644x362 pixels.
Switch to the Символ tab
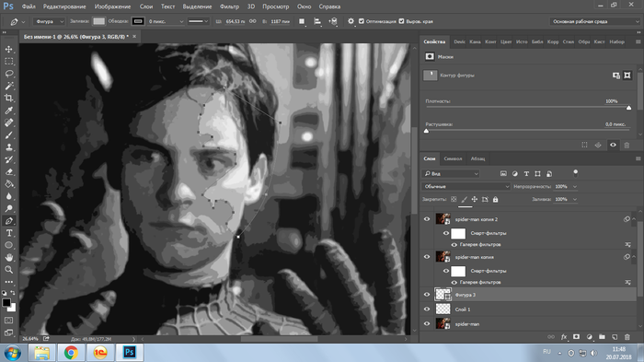tap(453, 158)
